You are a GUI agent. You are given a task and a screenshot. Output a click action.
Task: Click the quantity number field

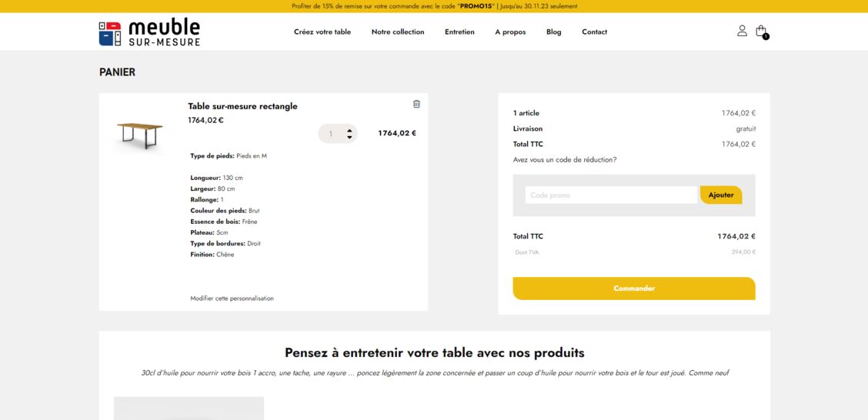click(x=332, y=133)
